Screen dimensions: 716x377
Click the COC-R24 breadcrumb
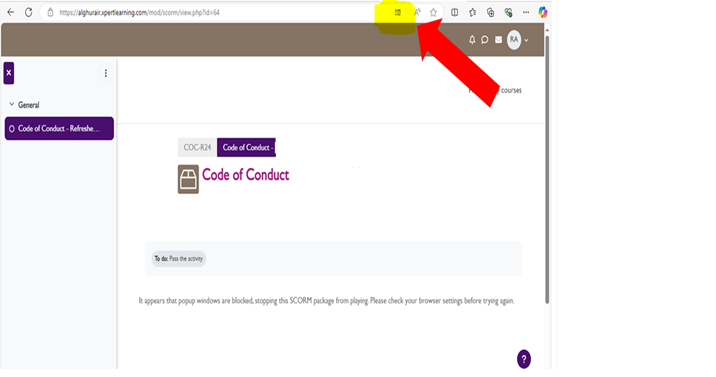pos(197,147)
